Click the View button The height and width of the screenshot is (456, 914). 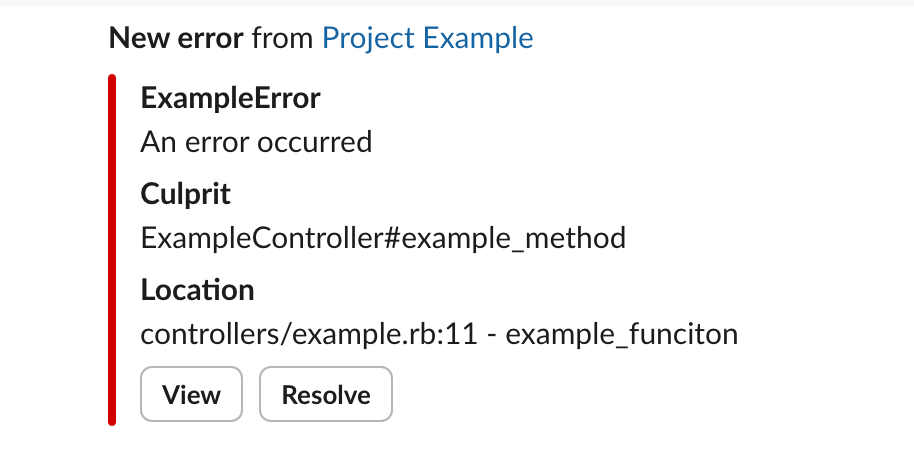coord(191,395)
